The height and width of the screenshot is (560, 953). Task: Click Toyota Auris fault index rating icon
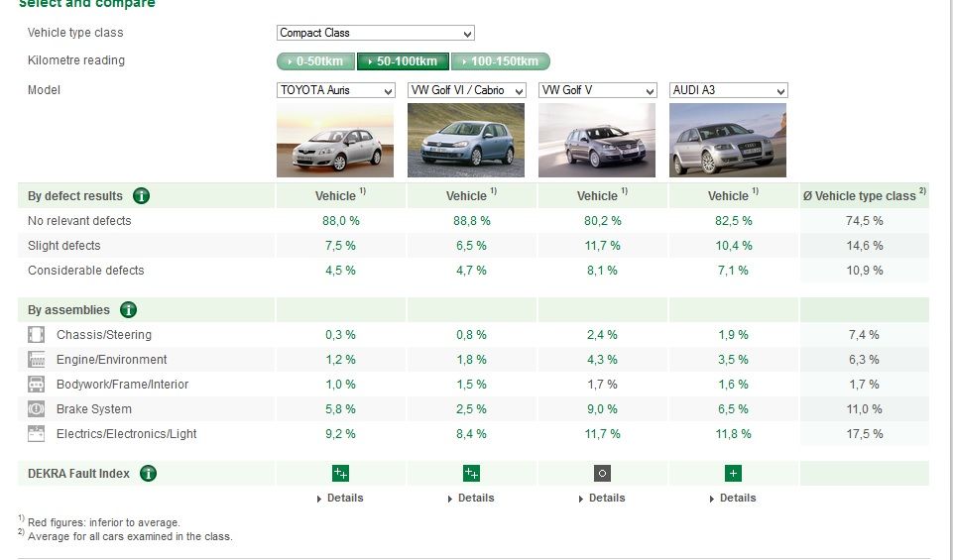tap(340, 474)
